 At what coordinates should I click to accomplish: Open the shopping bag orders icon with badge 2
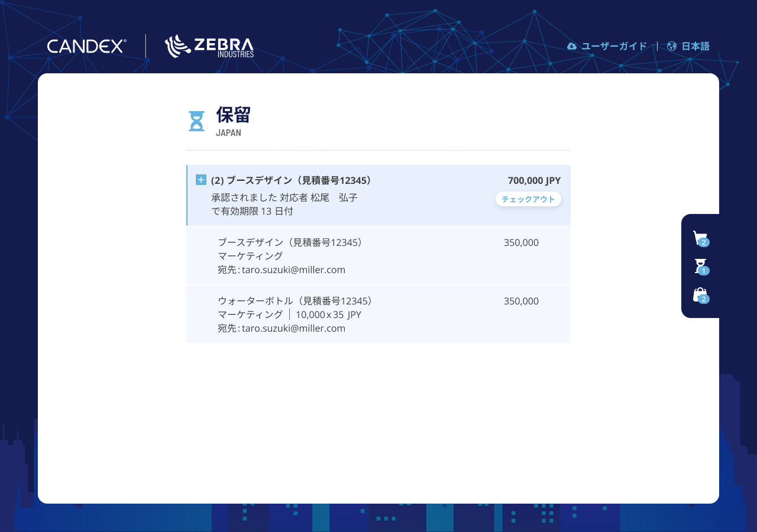pyautogui.click(x=700, y=293)
